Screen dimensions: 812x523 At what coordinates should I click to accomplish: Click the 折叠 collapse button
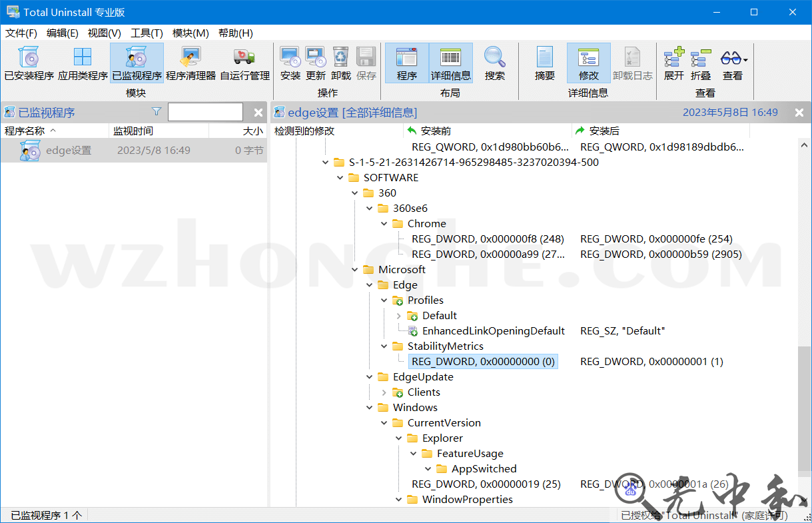pos(701,63)
